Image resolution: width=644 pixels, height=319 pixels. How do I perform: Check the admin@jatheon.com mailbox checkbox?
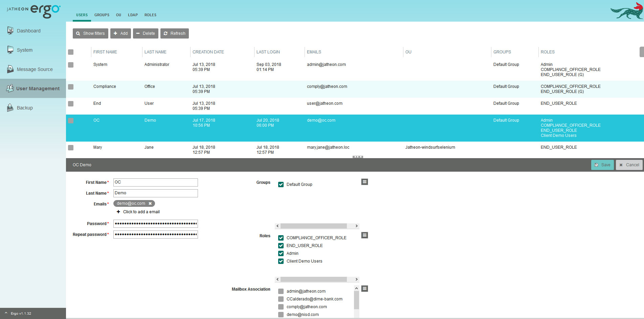coord(281,291)
